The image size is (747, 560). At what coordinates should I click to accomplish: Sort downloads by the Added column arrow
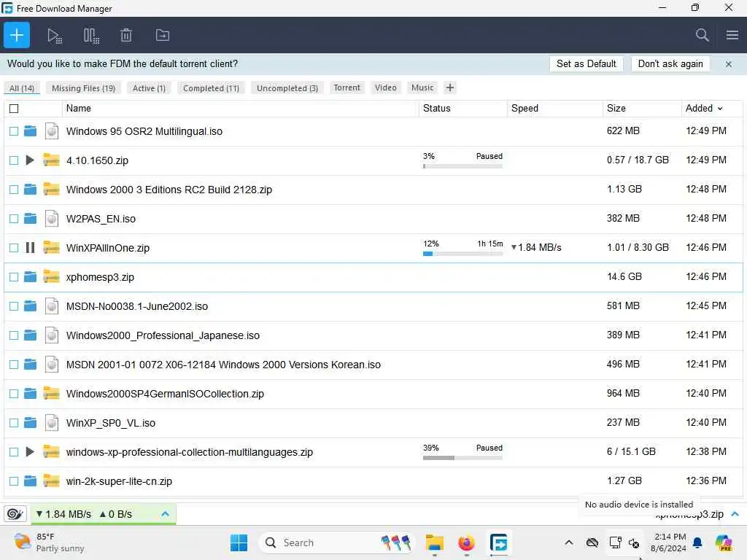(x=720, y=109)
